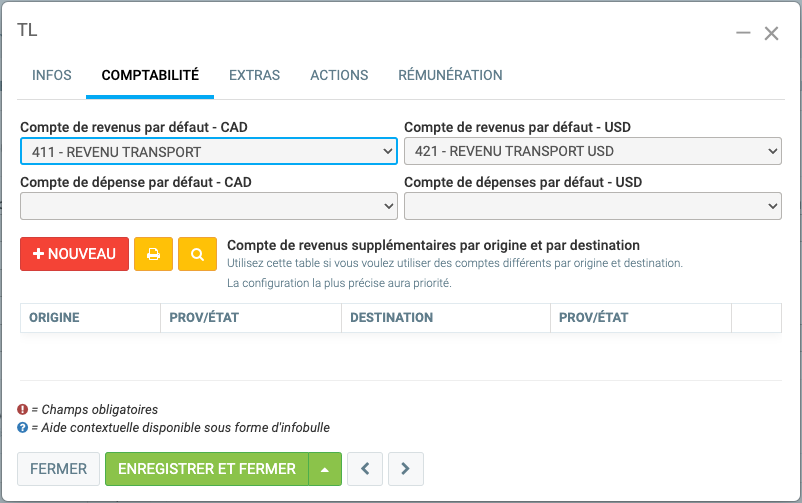This screenshot has width=802, height=503.
Task: Go to the RÉMUNÉRATION tab
Action: pyautogui.click(x=450, y=75)
